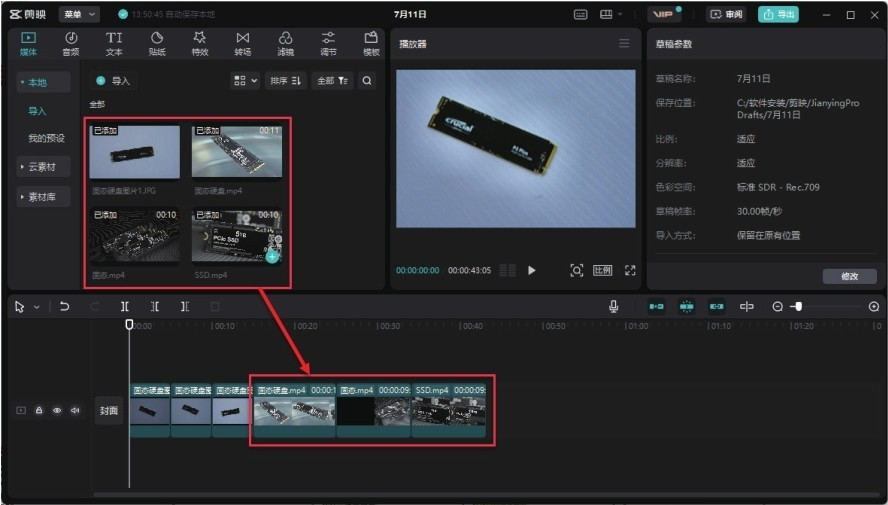Toggle main track magnet snapping
Viewport: 888px width, 505px height.
click(657, 307)
